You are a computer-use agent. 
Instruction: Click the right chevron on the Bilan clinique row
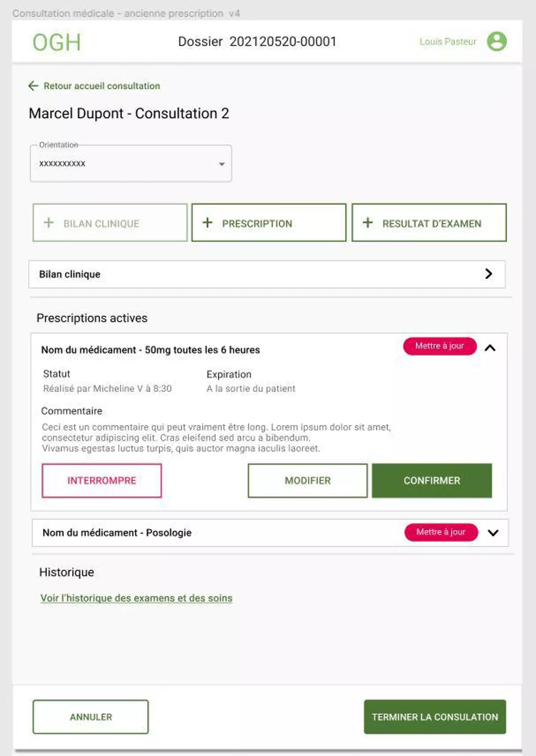click(x=489, y=274)
